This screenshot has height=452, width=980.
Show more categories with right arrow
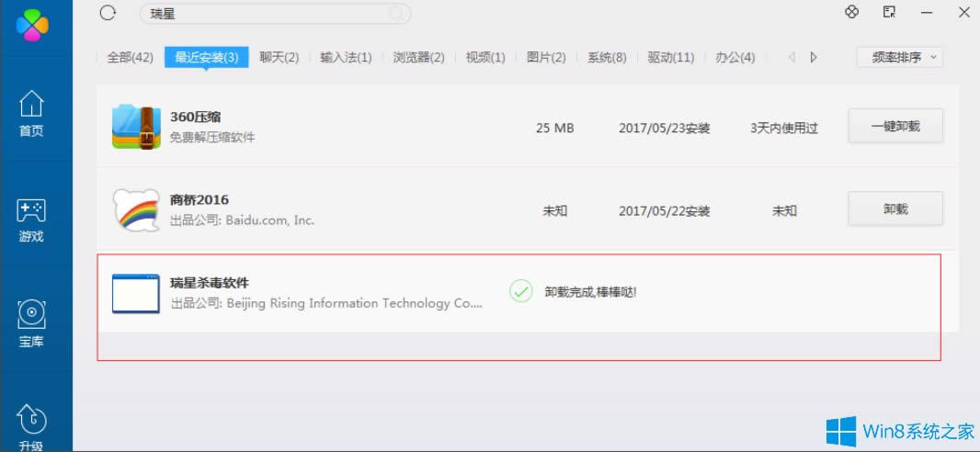(x=813, y=58)
